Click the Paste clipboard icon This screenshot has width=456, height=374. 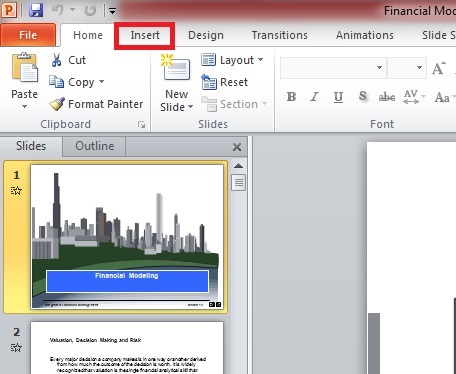pyautogui.click(x=25, y=67)
